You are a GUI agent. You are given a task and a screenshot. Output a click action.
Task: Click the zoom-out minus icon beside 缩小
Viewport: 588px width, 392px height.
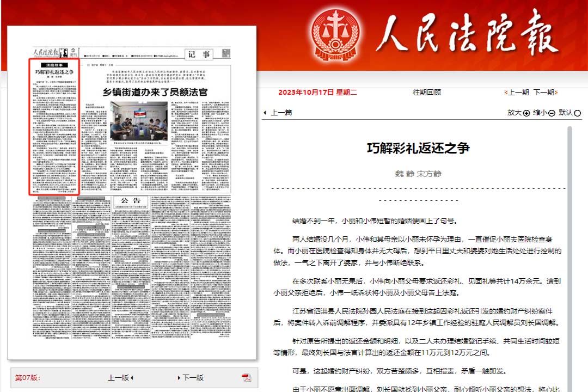coord(552,113)
